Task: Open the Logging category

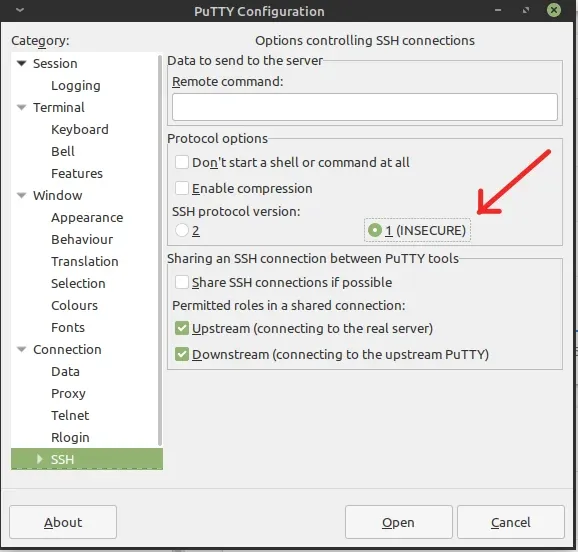Action: [x=76, y=86]
